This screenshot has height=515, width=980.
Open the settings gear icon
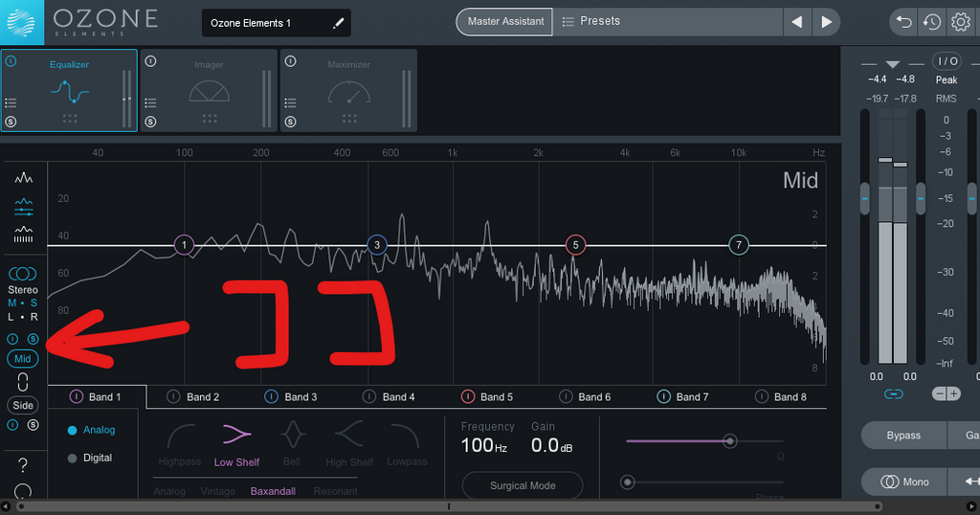coord(961,22)
